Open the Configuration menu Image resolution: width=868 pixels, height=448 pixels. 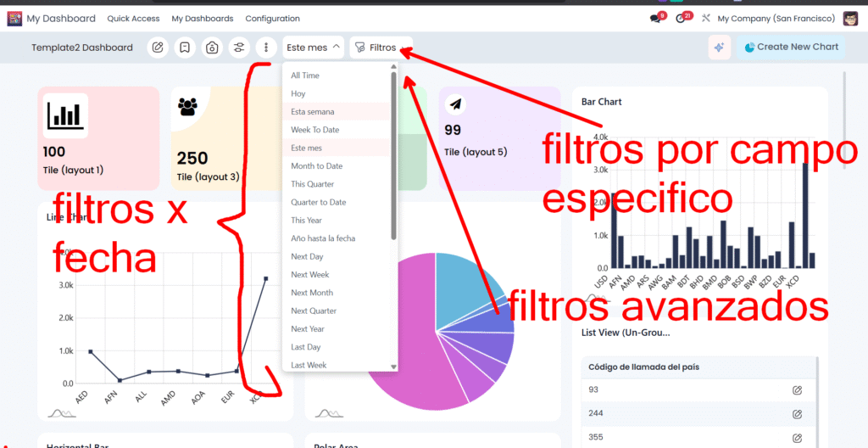coord(272,19)
